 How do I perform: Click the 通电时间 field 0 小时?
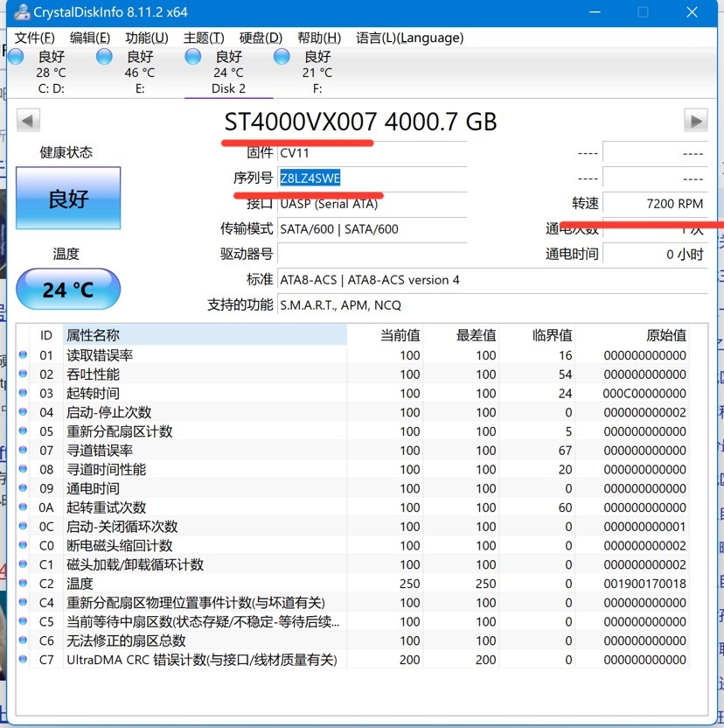(x=655, y=254)
